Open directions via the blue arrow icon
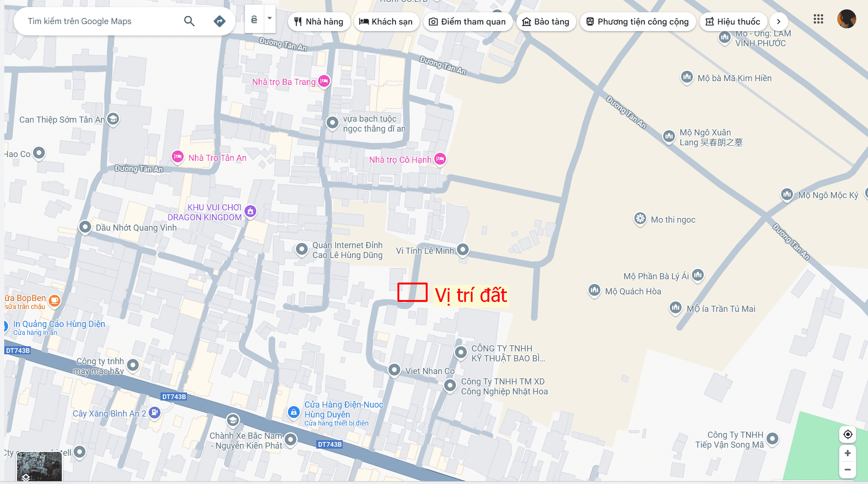 point(219,21)
